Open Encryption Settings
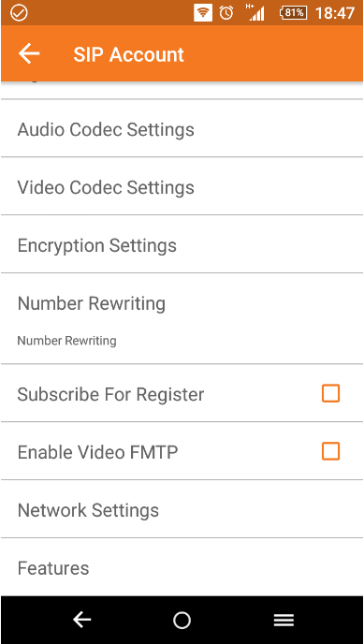This screenshot has height=644, width=364. click(182, 245)
